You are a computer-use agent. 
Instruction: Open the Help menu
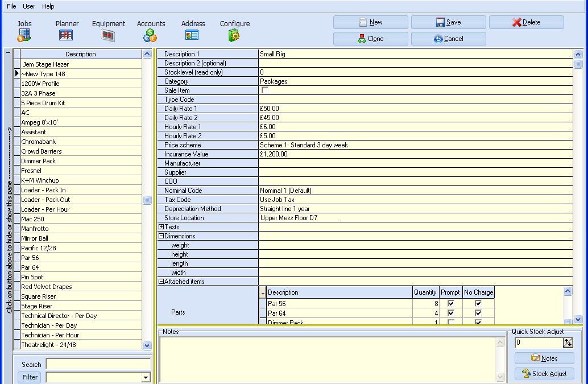[x=48, y=6]
